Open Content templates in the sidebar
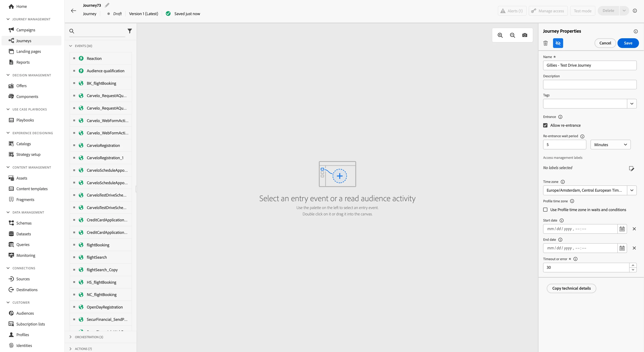 (x=32, y=189)
